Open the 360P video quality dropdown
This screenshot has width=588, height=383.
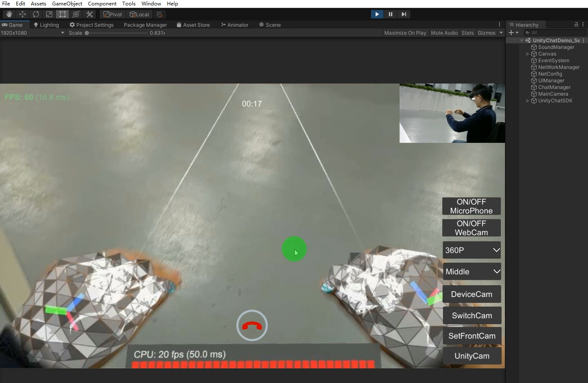coord(472,250)
